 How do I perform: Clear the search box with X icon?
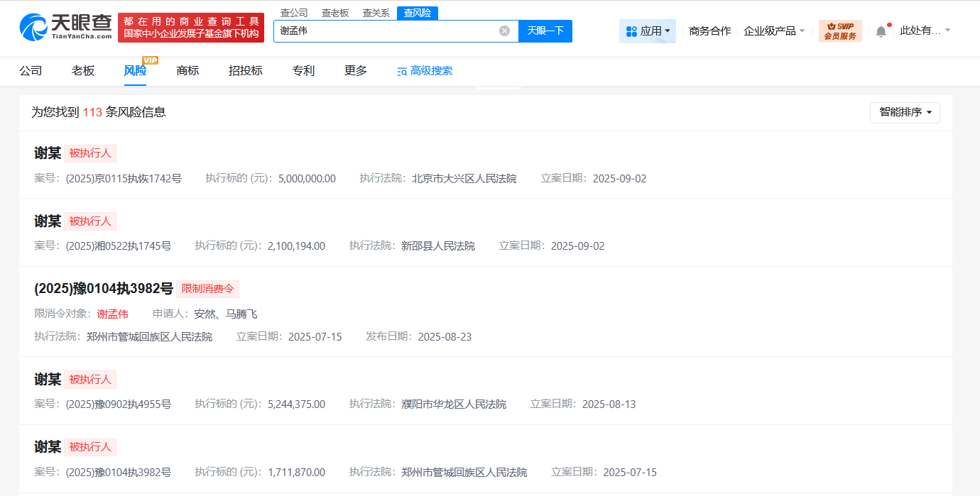[x=504, y=31]
